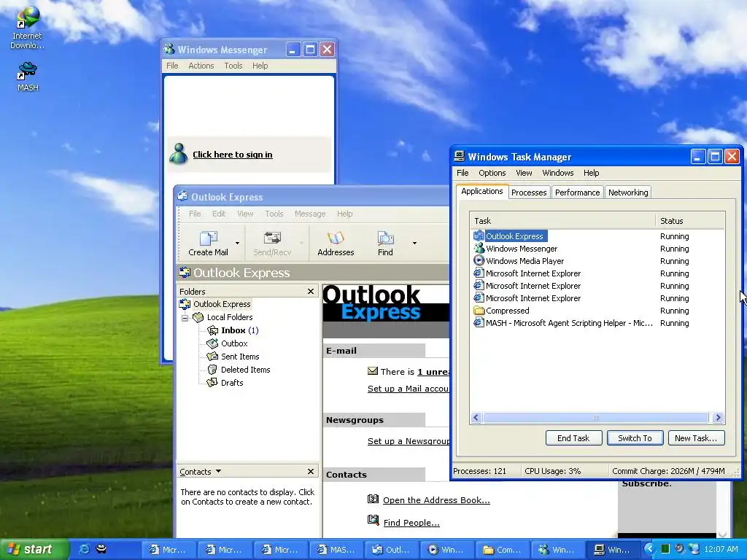
Task: Collapse the Local Folders tree node
Action: pyautogui.click(x=185, y=318)
